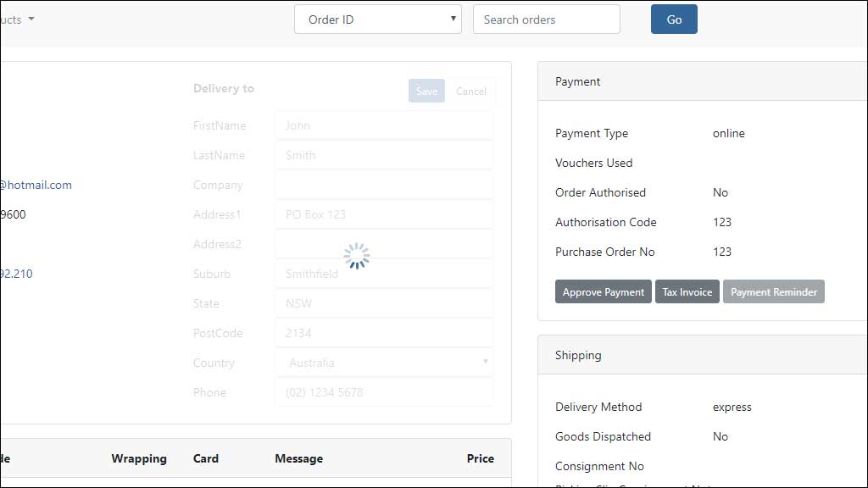Click the LastName field containing Smith
The image size is (868, 488).
[384, 156]
